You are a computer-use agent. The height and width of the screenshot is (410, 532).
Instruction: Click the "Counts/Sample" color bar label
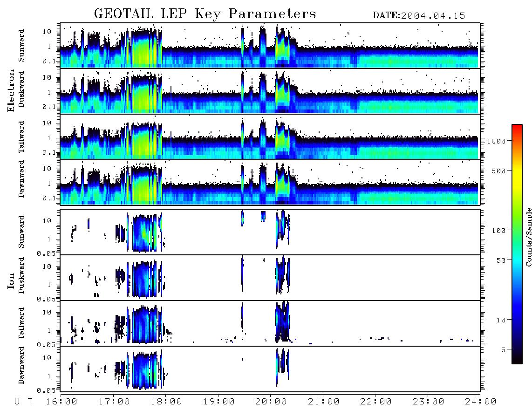pyautogui.click(x=529, y=237)
